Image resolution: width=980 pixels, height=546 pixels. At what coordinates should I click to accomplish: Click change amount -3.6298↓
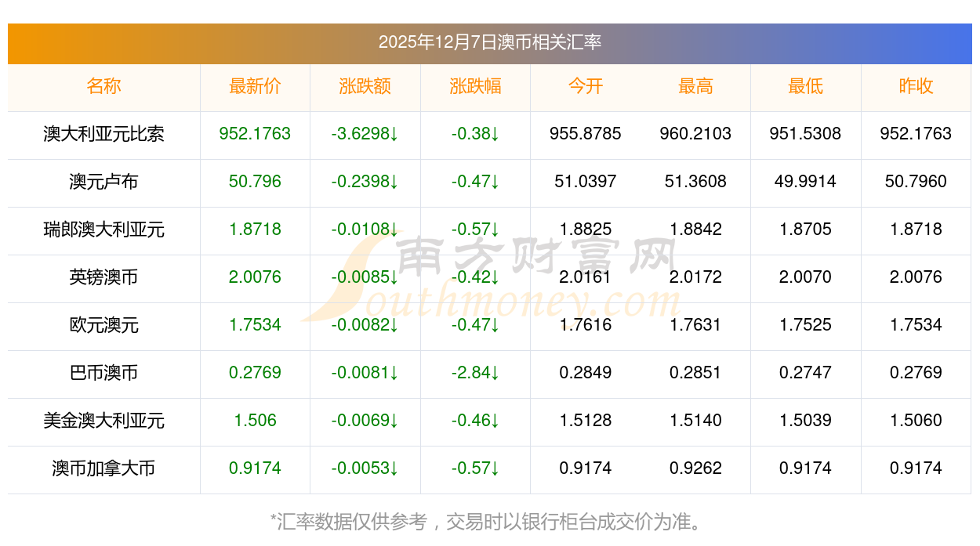[x=365, y=134]
